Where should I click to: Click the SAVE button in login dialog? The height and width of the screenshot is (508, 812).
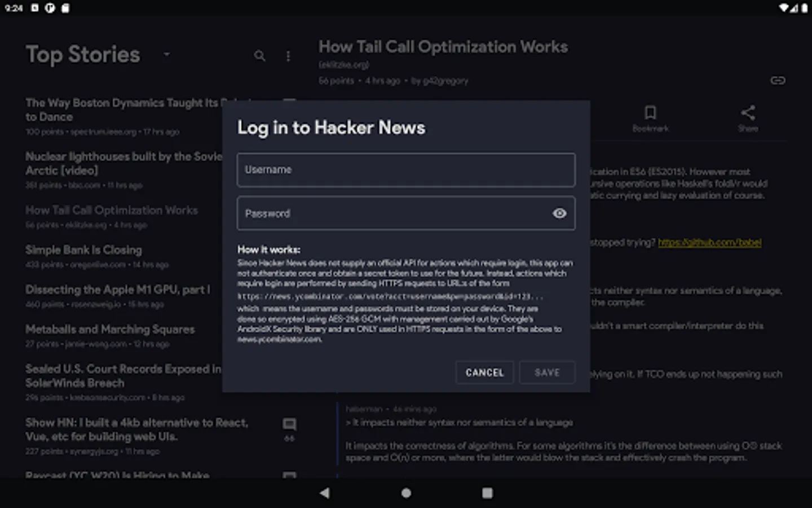[x=547, y=373]
